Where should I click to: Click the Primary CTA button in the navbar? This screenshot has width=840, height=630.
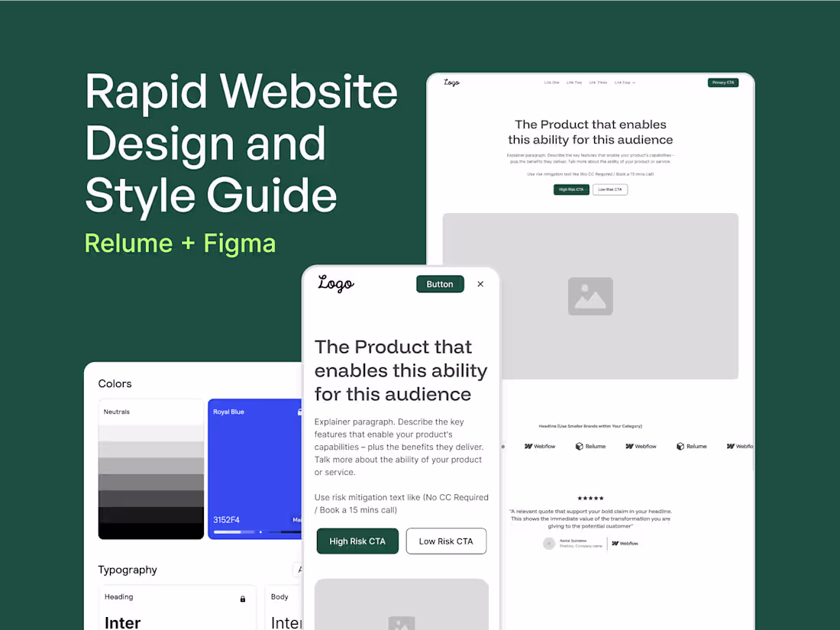tap(723, 82)
